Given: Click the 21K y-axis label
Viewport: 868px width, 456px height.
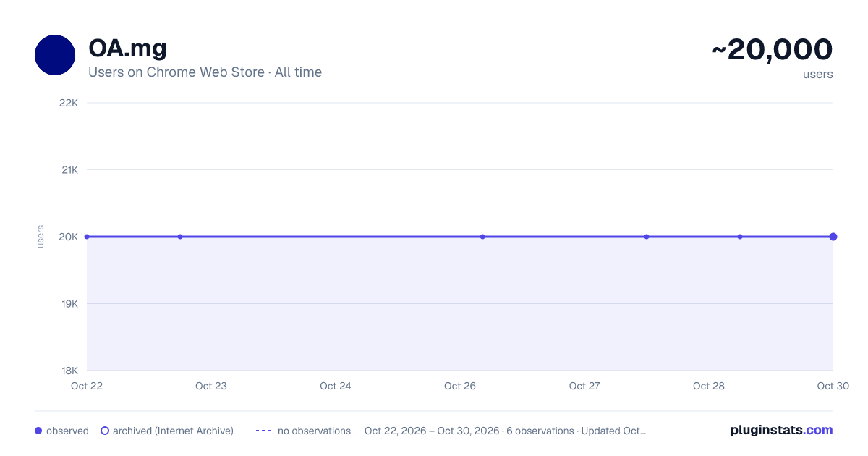Looking at the screenshot, I should (69, 169).
